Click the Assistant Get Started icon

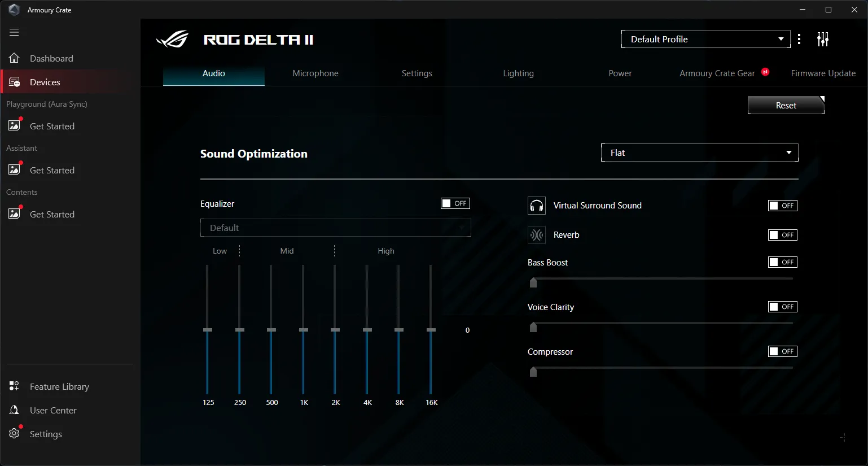pos(15,169)
